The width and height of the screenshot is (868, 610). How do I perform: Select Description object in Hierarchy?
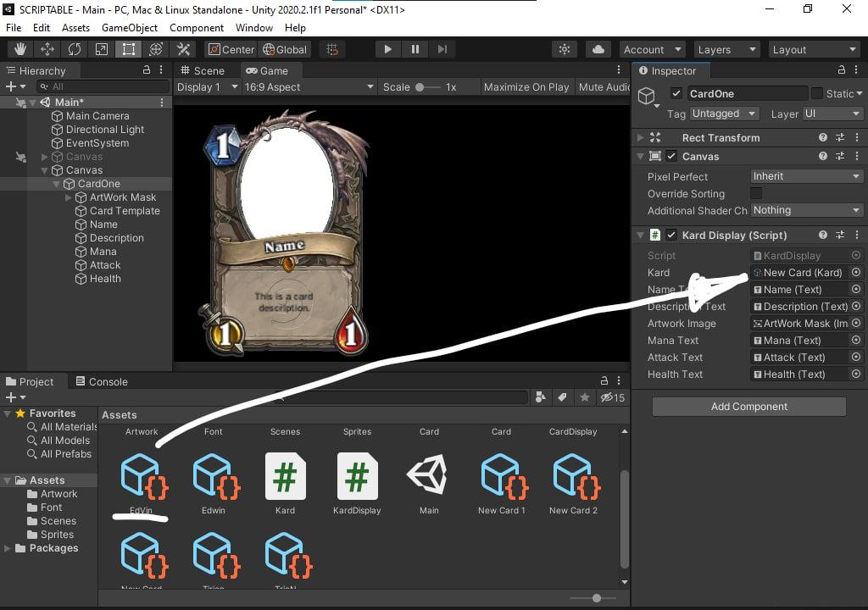click(117, 238)
